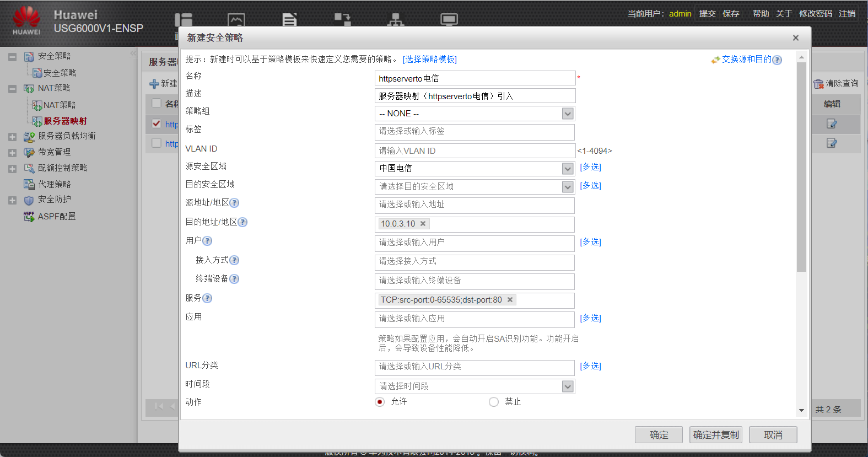
Task: Click the Huawei logo
Action: 26,20
